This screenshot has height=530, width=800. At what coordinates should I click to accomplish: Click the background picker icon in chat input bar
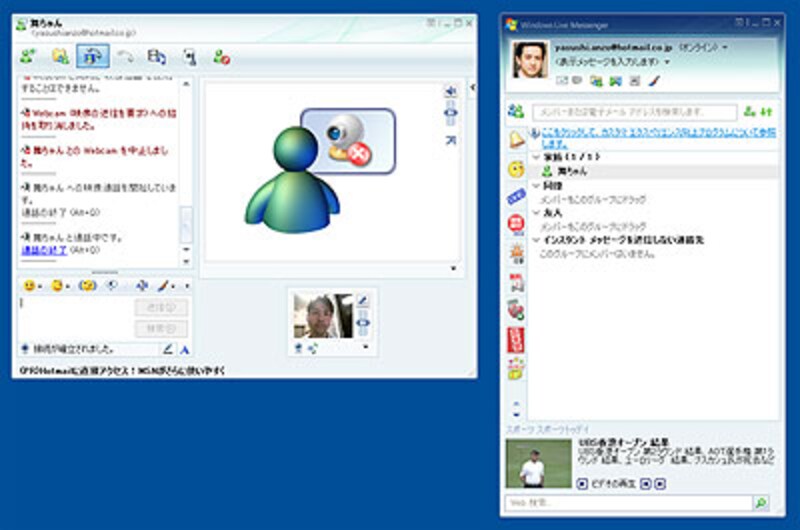tap(142, 286)
